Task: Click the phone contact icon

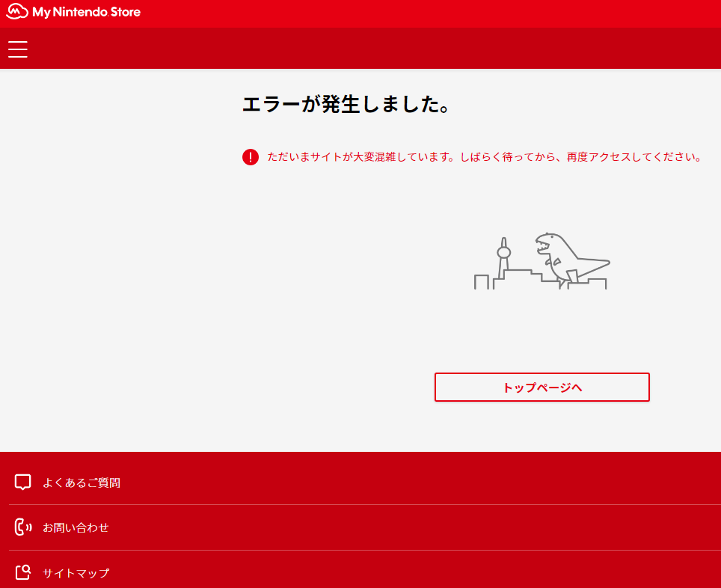Action: tap(23, 527)
